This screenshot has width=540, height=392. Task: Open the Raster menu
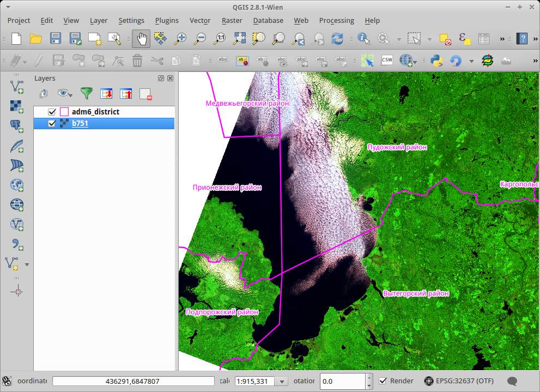click(x=232, y=20)
